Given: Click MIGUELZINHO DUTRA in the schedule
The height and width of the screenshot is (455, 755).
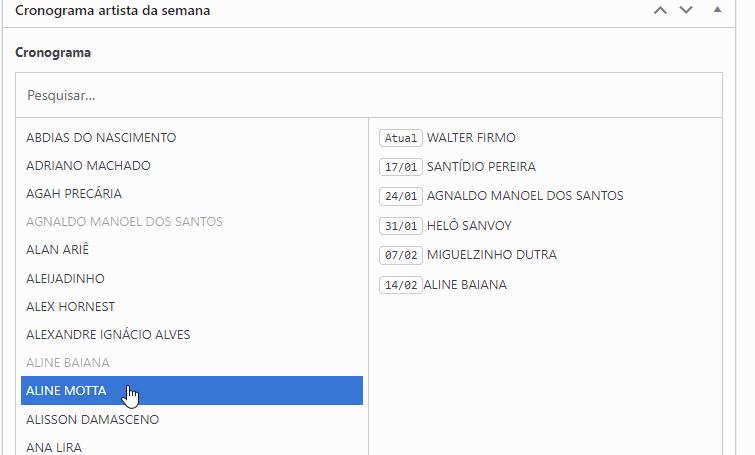Looking at the screenshot, I should (x=492, y=255).
